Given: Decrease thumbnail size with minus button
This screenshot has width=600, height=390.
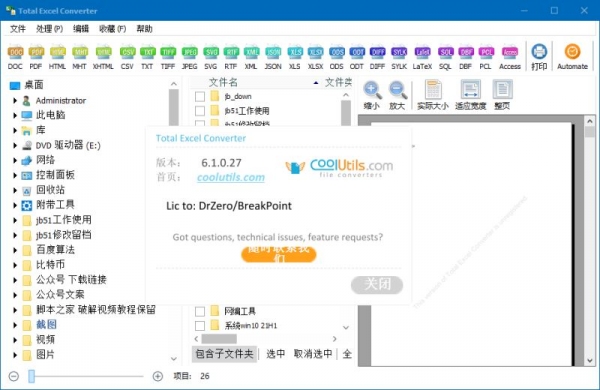Looking at the screenshot, I should coord(14,377).
